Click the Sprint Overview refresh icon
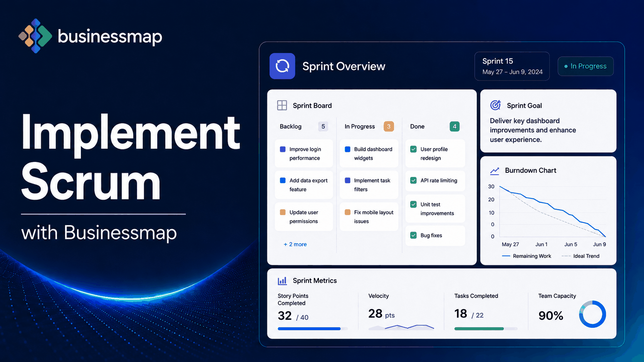Screen dimensions: 644x362 pyautogui.click(x=282, y=66)
